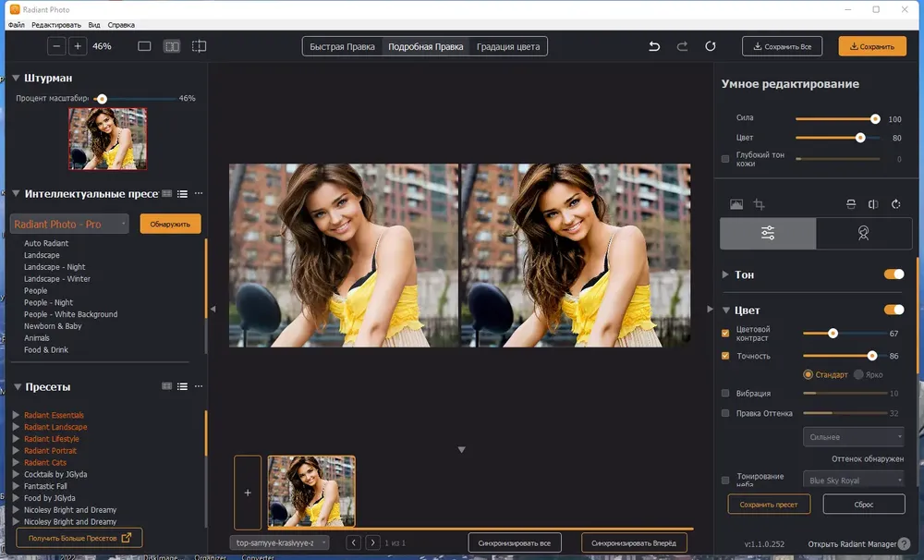
Task: Open the portrait face tools tab icon
Action: click(863, 233)
